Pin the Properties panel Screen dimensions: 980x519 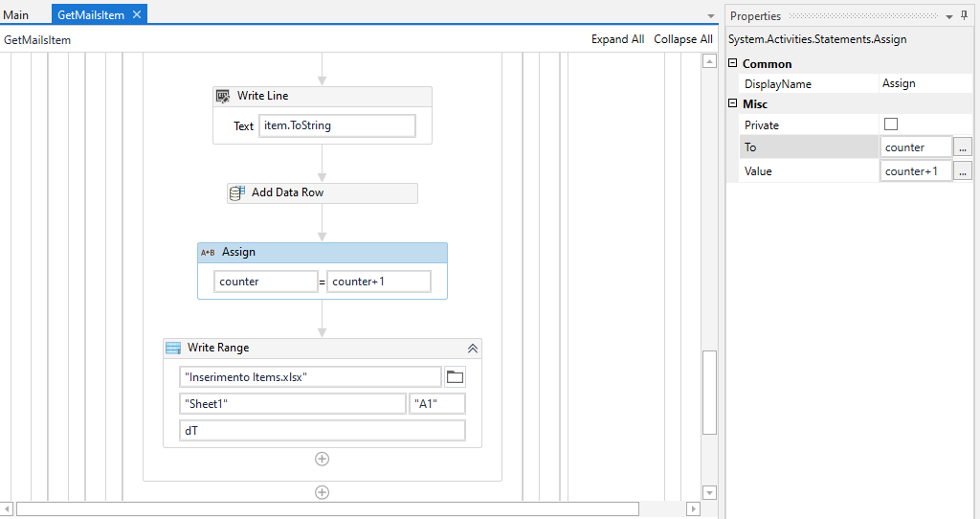pos(965,15)
